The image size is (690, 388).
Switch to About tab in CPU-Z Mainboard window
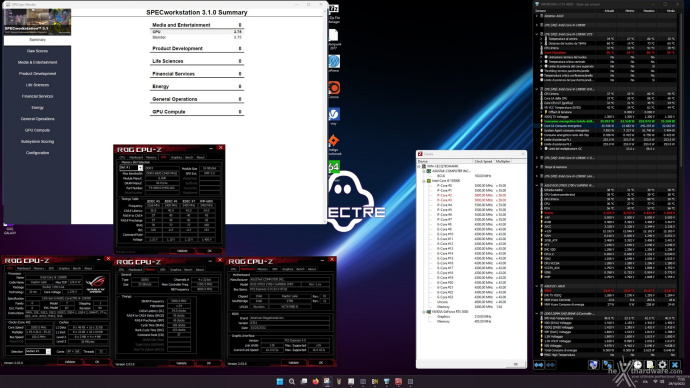[312, 269]
